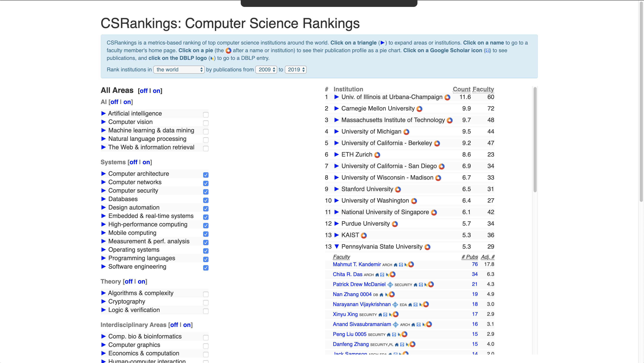Show ETH Zurich publication pie chart
This screenshot has height=363, width=644.
(377, 155)
